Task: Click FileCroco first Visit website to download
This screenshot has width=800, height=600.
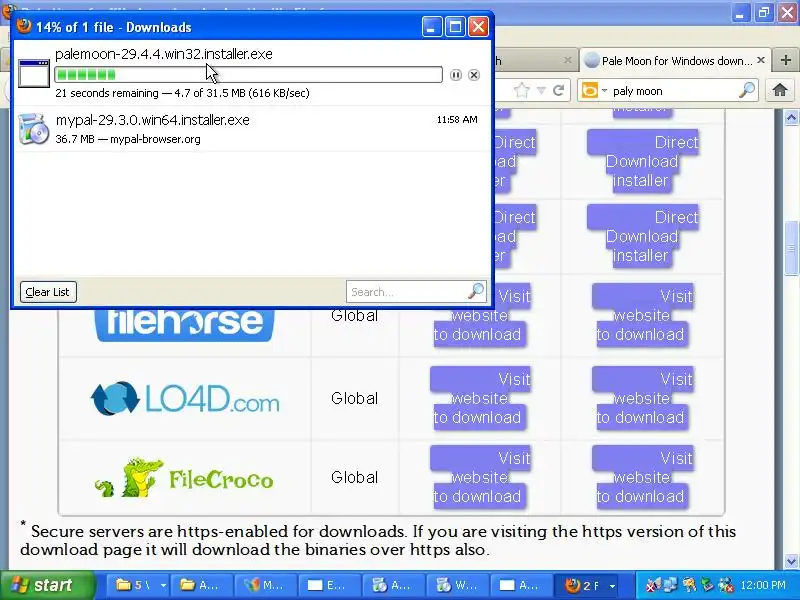Action: pos(480,477)
